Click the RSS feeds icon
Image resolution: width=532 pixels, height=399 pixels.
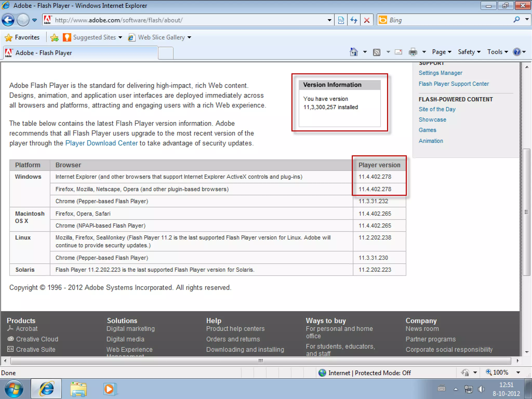[377, 52]
